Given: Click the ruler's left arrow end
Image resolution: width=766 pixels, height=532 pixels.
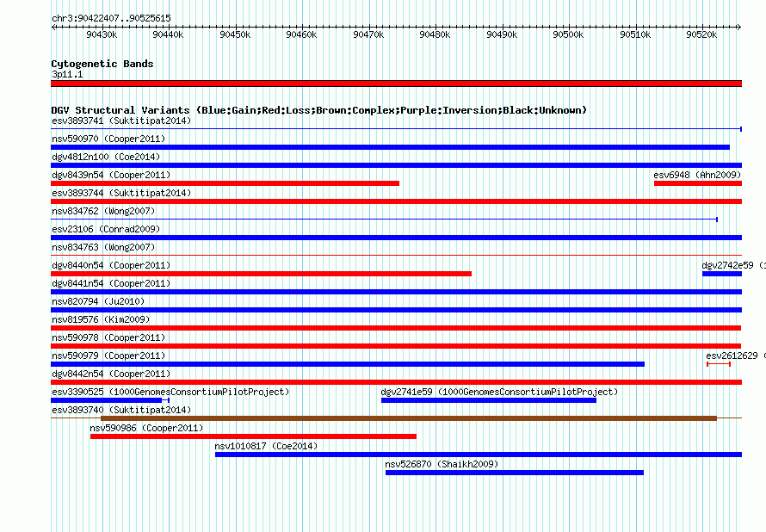Looking at the screenshot, I should click(53, 28).
